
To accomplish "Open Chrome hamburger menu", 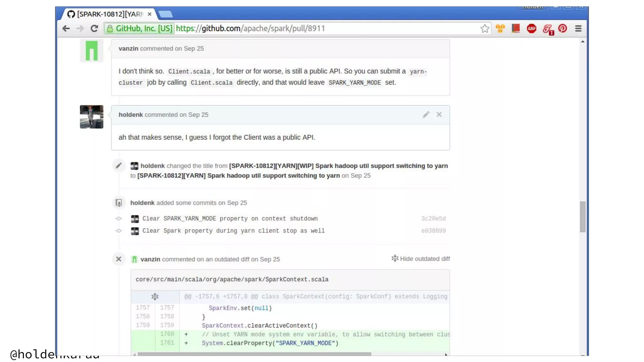I will click(578, 29).
